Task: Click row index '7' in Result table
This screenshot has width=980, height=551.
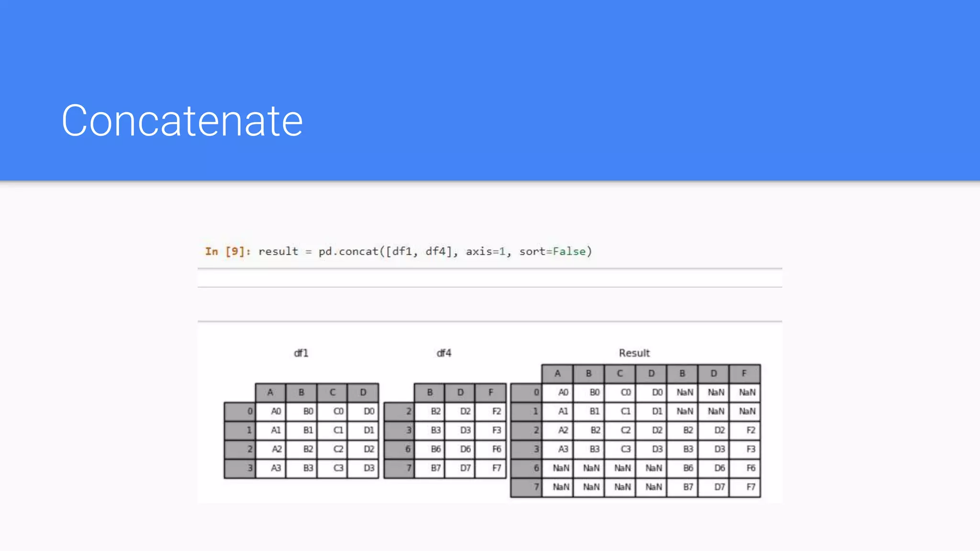Action: click(526, 487)
